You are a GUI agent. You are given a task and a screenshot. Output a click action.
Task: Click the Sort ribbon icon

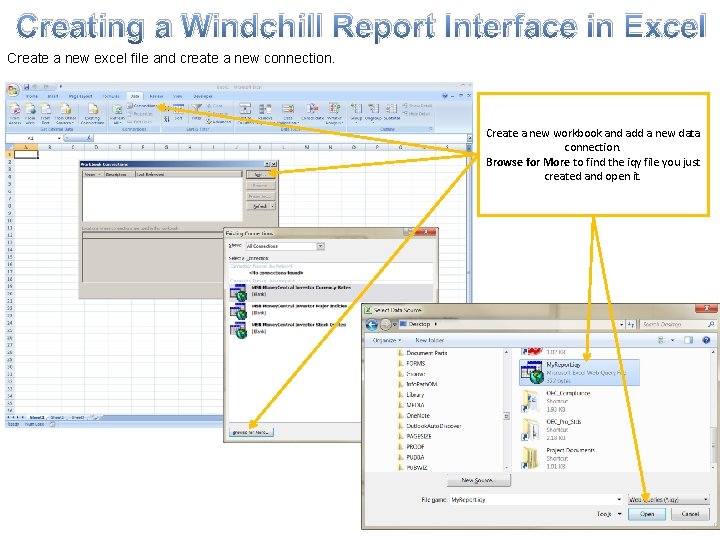pos(178,112)
